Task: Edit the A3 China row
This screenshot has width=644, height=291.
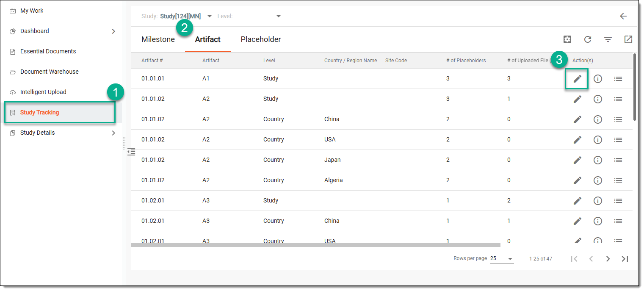Action: 577,221
